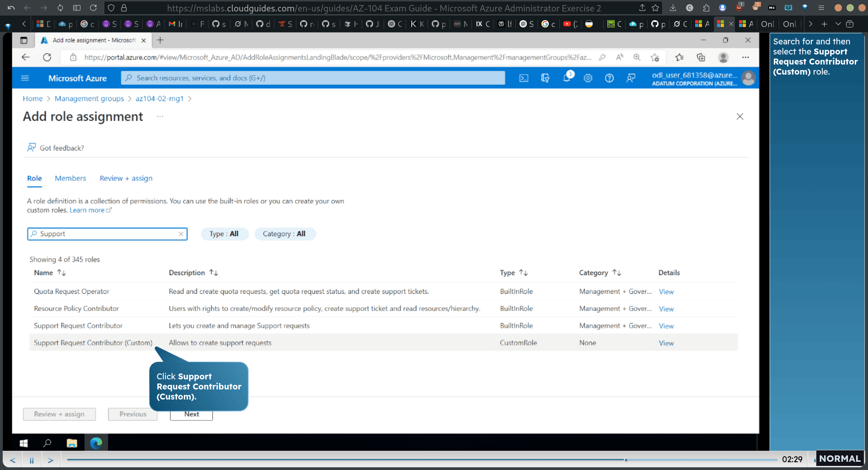Switch to the Review + assign tab
Image resolution: width=868 pixels, height=470 pixels.
click(x=126, y=178)
